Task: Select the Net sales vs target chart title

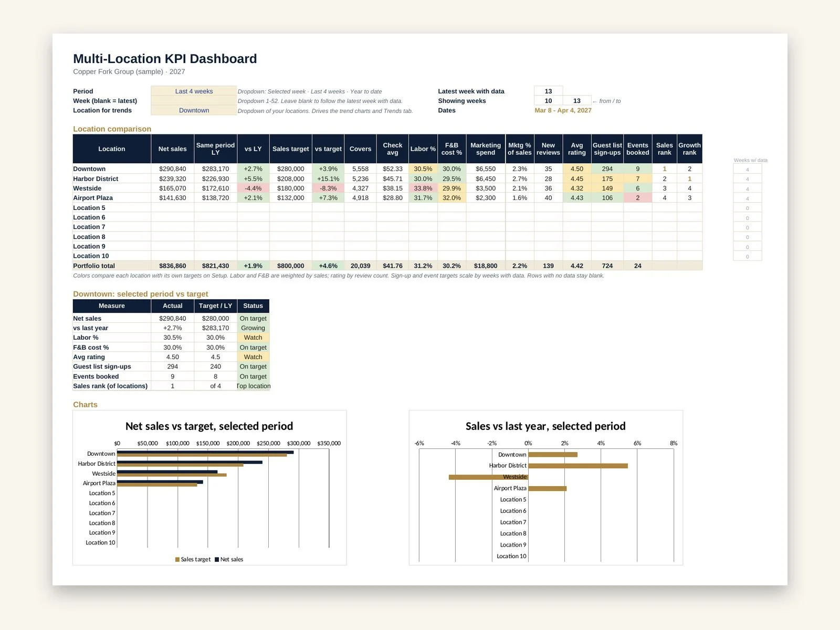Action: pyautogui.click(x=209, y=426)
